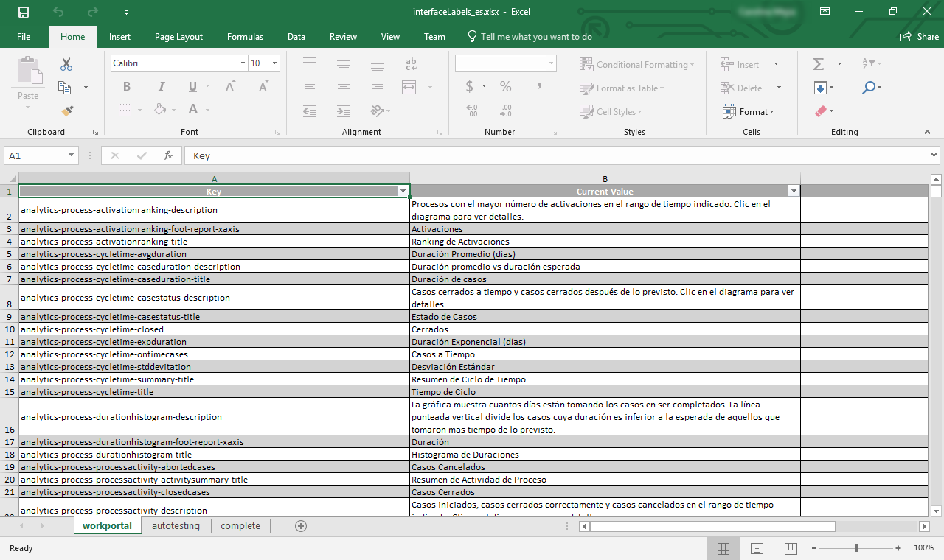Viewport: 944px width, 560px height.
Task: Click the Fill Color bucket icon
Action: [x=160, y=110]
